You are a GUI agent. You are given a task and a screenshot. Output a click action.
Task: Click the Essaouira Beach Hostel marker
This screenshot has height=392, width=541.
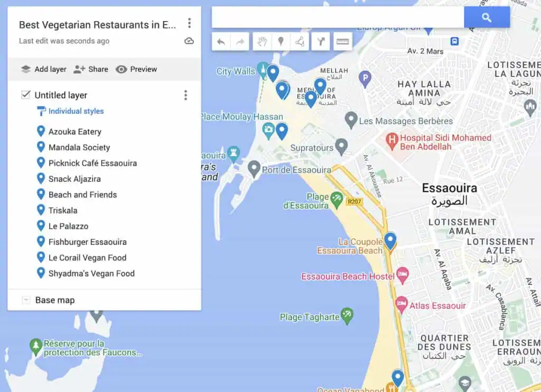coord(402,275)
